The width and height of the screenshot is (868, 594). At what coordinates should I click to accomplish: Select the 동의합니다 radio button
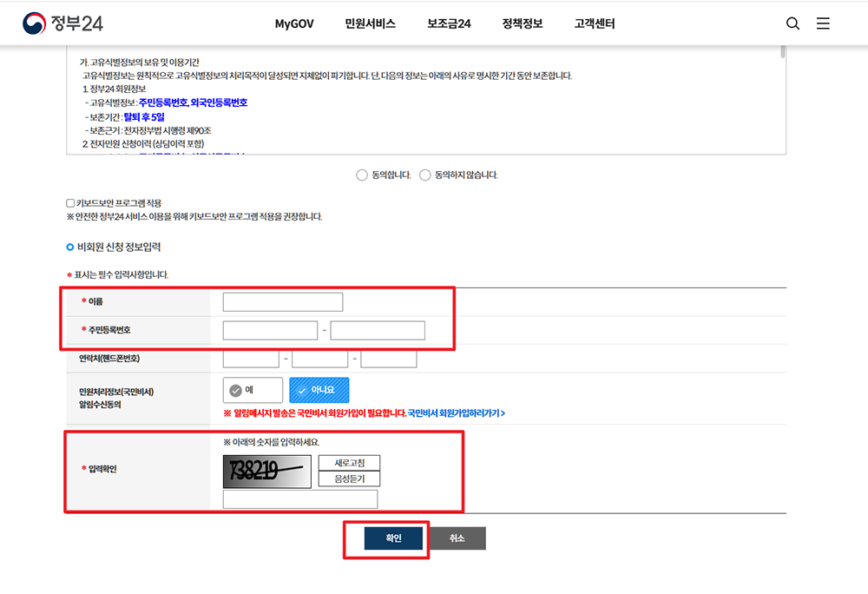(362, 175)
